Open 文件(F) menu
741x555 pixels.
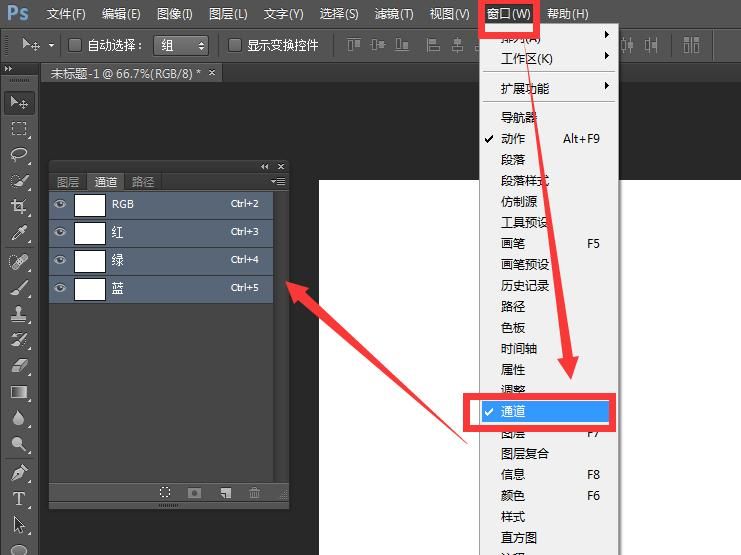coord(66,14)
